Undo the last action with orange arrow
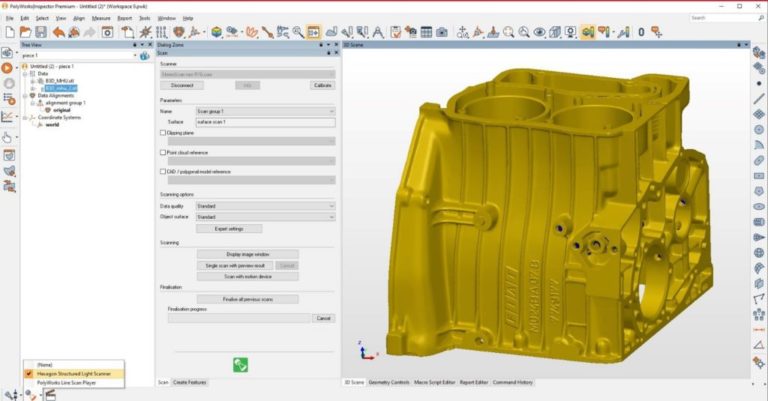768x401 pixels. [58, 32]
